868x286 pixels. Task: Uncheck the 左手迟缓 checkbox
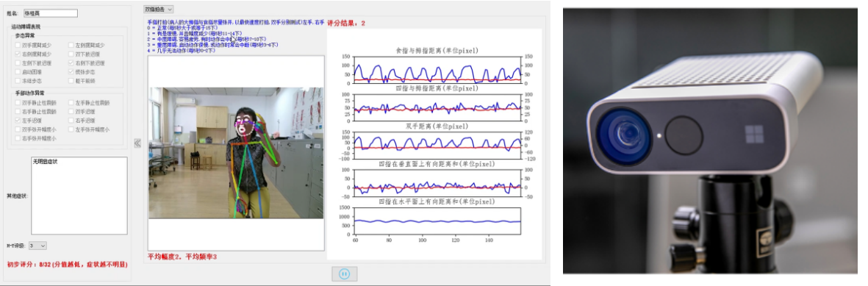coord(18,121)
